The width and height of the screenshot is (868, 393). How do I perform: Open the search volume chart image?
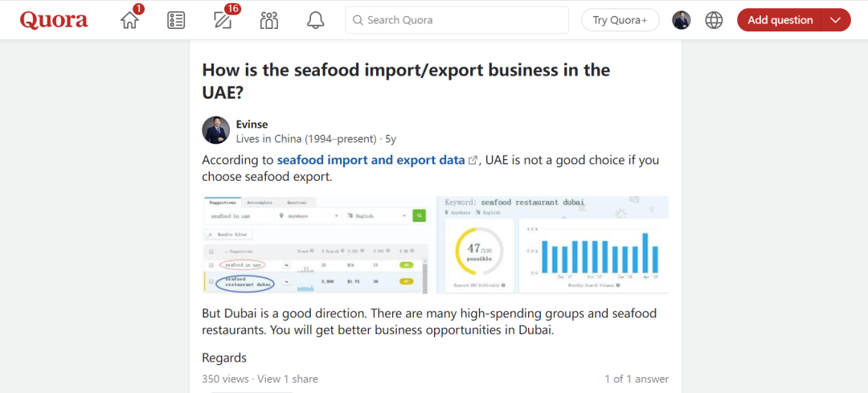[x=553, y=244]
